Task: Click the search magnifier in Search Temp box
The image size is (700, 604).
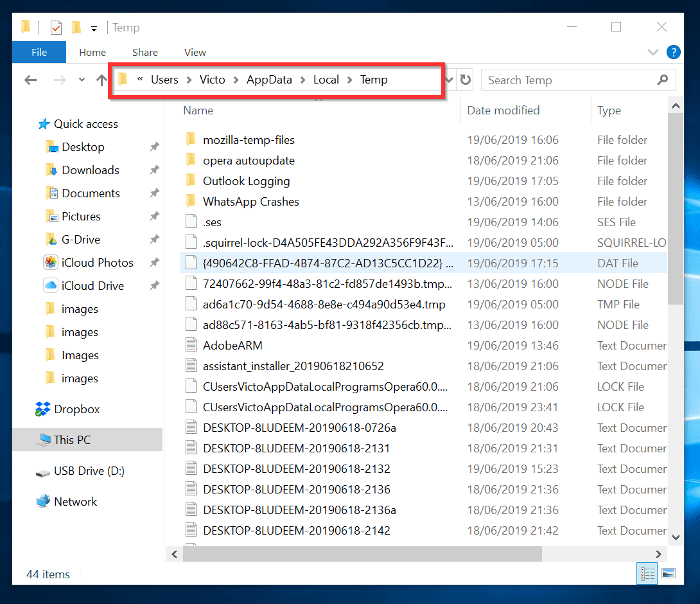Action: point(662,80)
